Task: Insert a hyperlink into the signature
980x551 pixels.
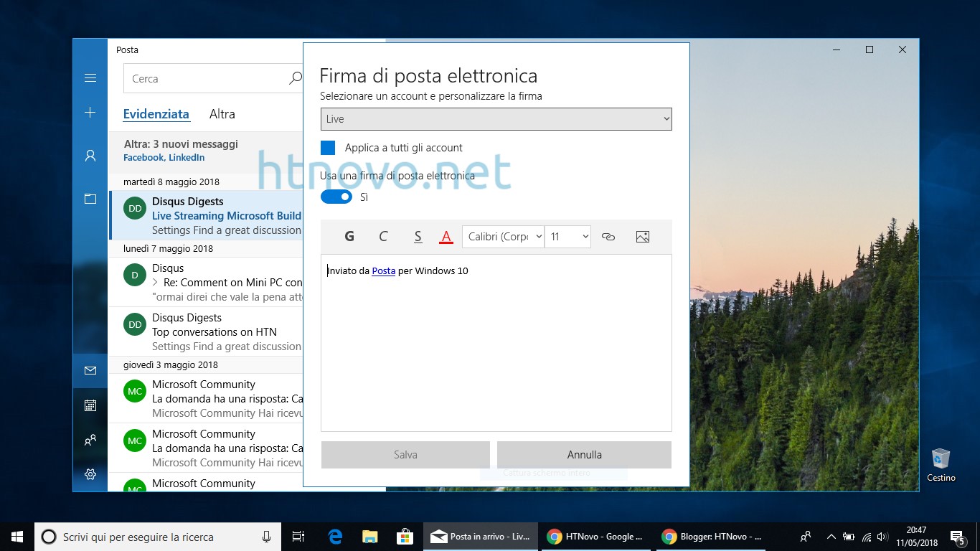Action: 608,236
